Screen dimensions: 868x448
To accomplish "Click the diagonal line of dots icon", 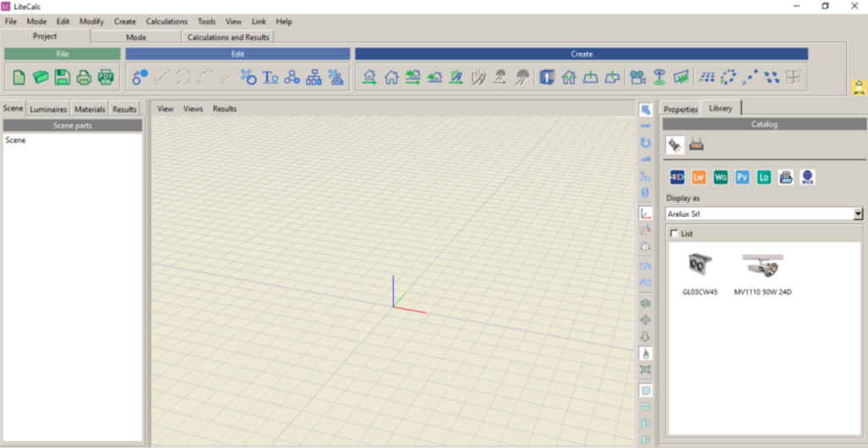I will pos(749,77).
